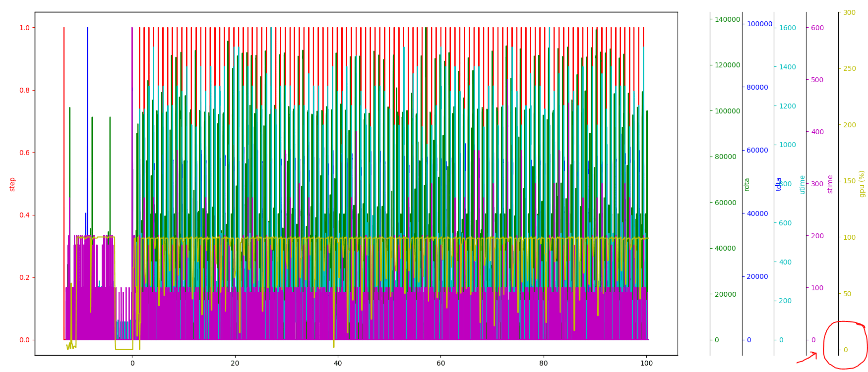The width and height of the screenshot is (868, 372).
Task: Click the red "step" y-axis label
Action: (x=12, y=184)
